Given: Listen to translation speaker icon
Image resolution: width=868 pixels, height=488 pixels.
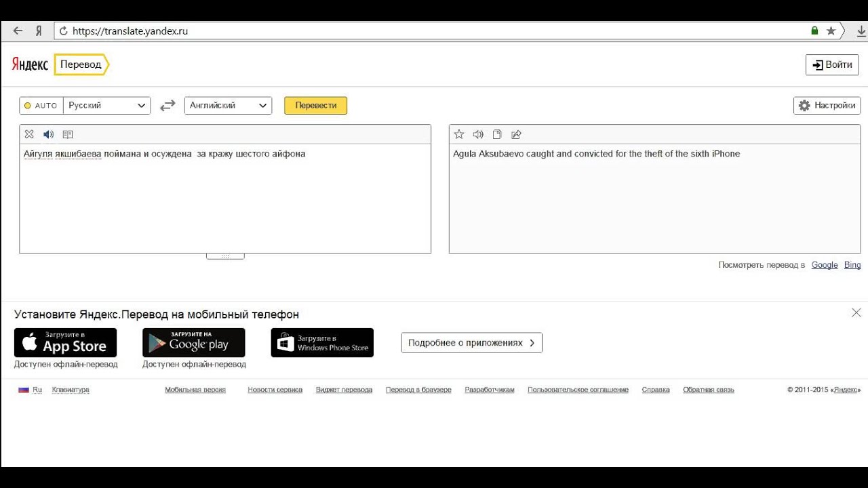Looking at the screenshot, I should pos(478,134).
